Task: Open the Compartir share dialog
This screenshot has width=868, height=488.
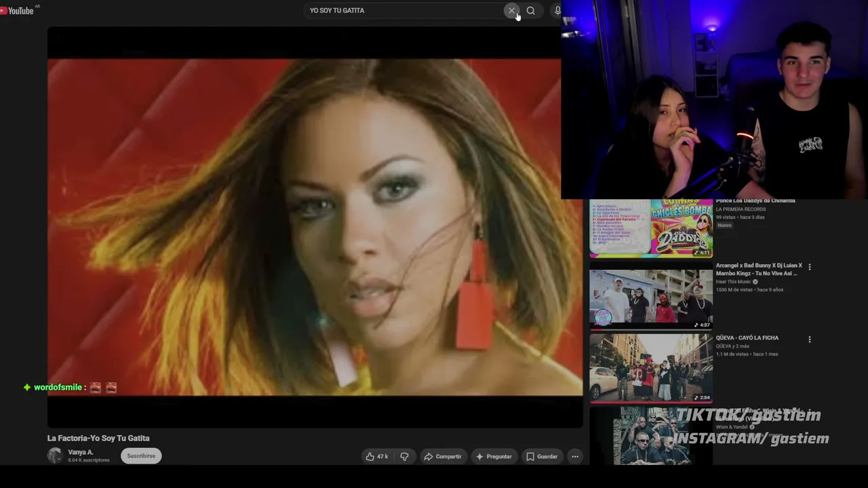Action: click(443, 456)
